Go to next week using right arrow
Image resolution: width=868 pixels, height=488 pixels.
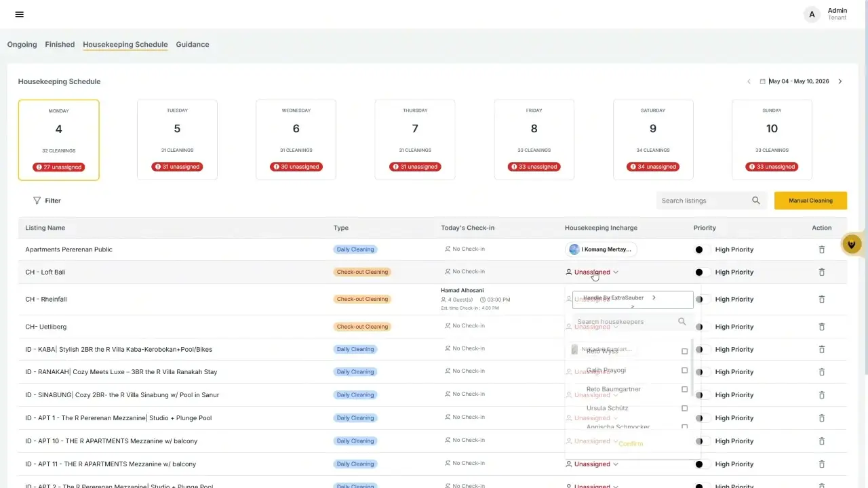[x=840, y=81]
